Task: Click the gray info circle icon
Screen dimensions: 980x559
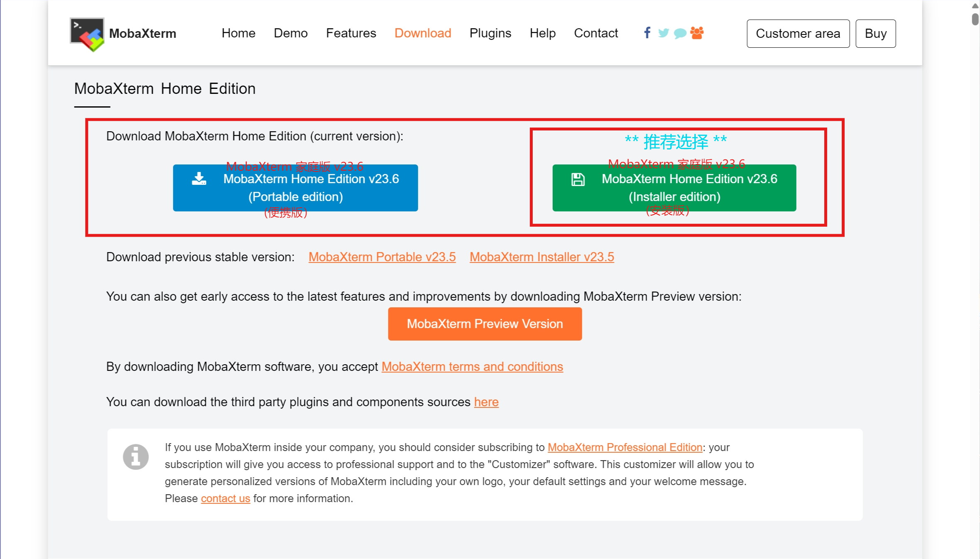Action: tap(136, 457)
